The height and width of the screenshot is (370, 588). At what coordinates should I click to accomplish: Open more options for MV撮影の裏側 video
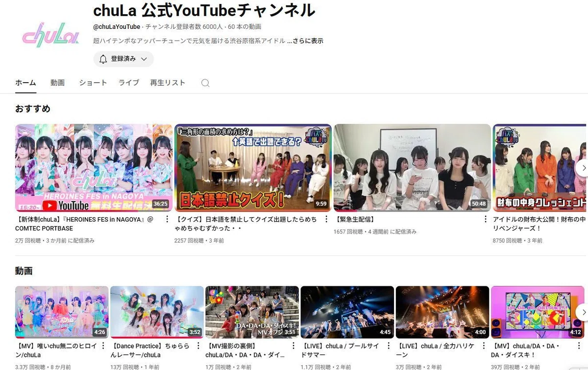[x=293, y=346]
